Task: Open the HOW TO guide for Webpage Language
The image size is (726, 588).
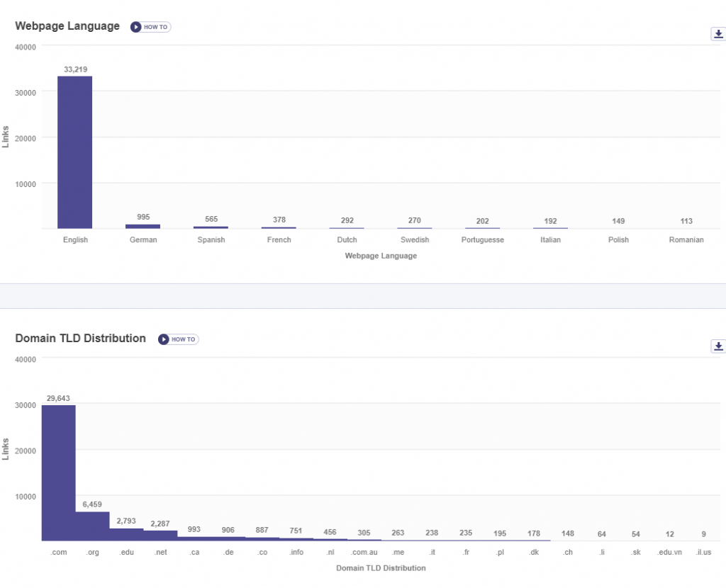Action: 150,27
